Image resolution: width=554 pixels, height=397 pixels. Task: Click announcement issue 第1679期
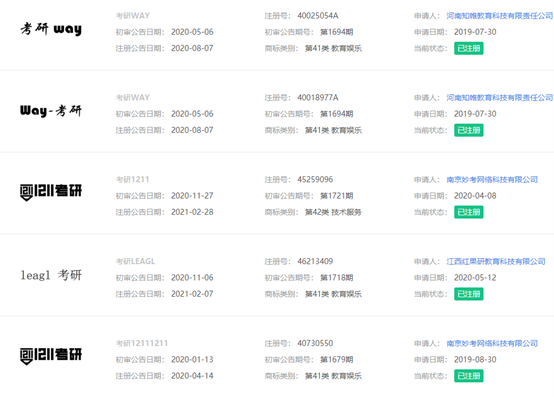[x=336, y=360]
